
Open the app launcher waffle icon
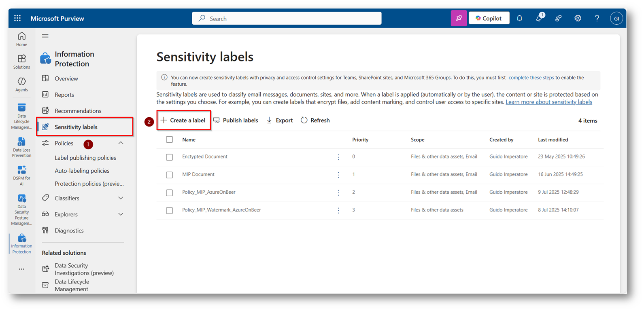tap(17, 18)
